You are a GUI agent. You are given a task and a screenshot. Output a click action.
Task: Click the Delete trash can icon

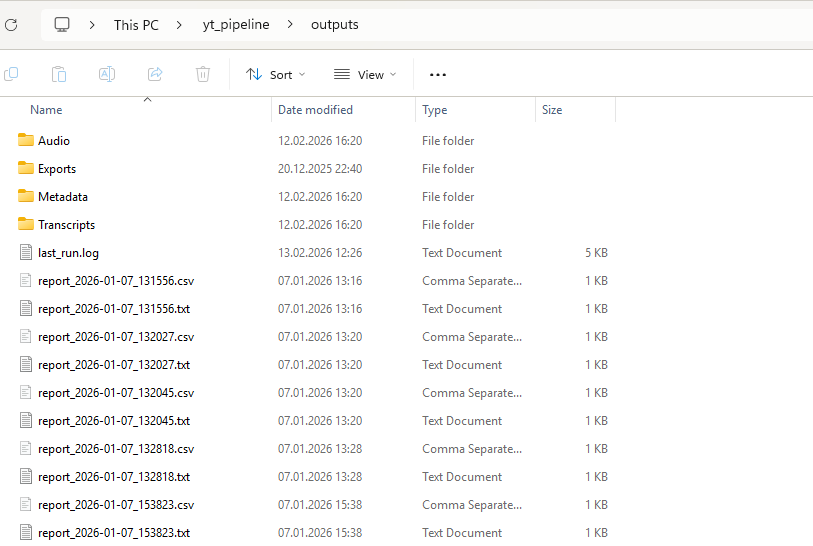[x=203, y=74]
